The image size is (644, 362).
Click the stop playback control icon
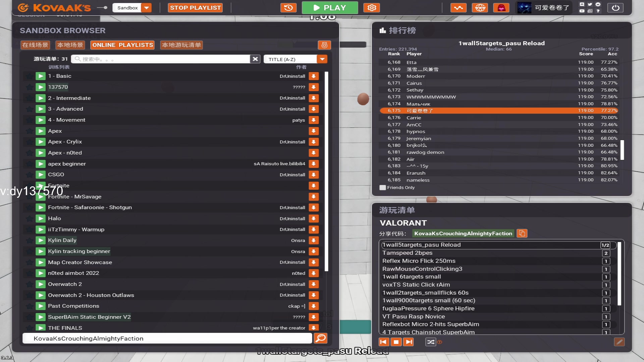point(396,342)
